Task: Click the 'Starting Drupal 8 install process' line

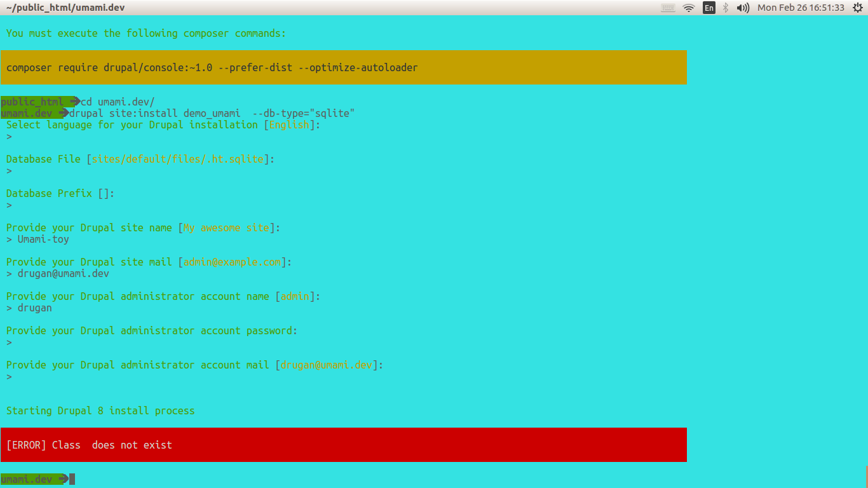Action: pos(100,410)
